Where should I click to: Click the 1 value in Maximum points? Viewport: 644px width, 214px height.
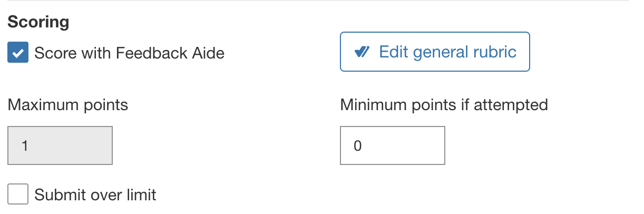[25, 146]
